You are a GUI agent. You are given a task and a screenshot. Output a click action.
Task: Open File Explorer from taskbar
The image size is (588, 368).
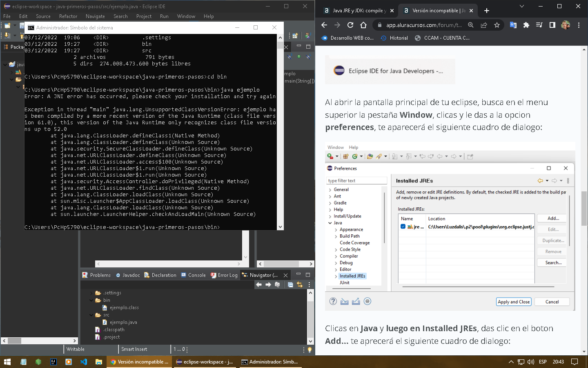99,362
